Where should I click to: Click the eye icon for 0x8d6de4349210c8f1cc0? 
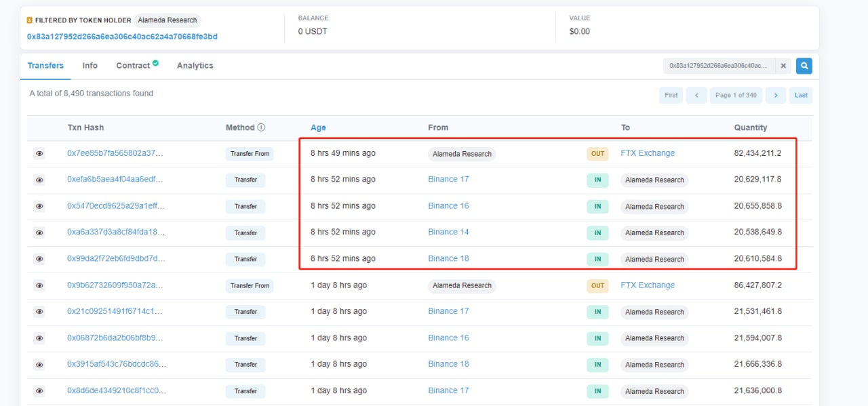pyautogui.click(x=39, y=391)
